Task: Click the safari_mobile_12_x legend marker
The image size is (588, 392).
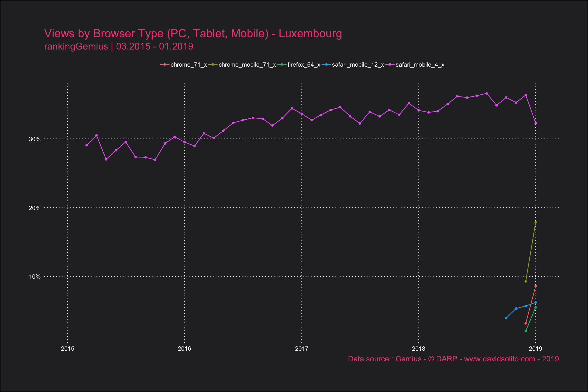Action: tap(326, 65)
